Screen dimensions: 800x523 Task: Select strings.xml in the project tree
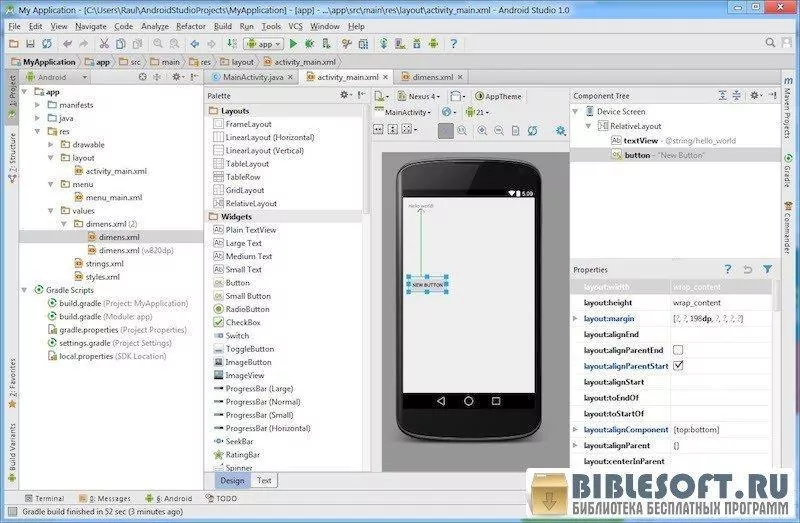tap(104, 263)
